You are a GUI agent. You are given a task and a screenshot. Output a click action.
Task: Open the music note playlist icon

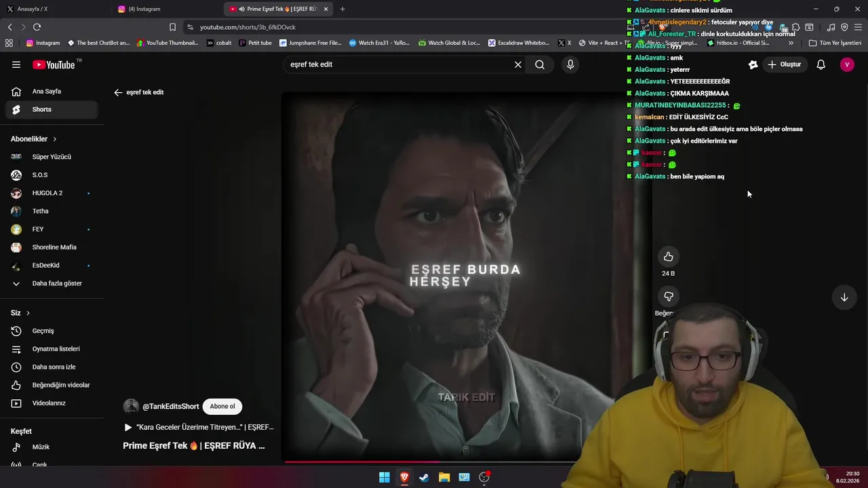coord(831,27)
